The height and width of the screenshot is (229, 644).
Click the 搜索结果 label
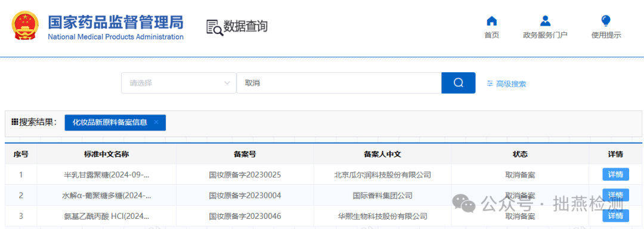pyautogui.click(x=38, y=122)
